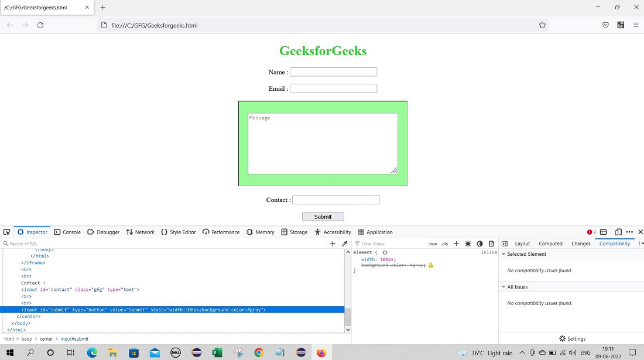Expand the sidebar tabs overflow dropdown arrow

tap(641, 244)
